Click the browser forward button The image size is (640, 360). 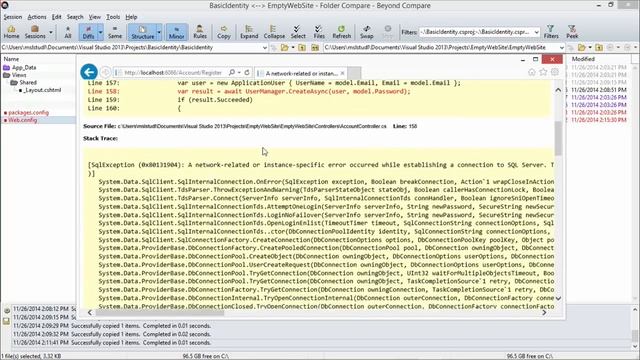pos(106,72)
